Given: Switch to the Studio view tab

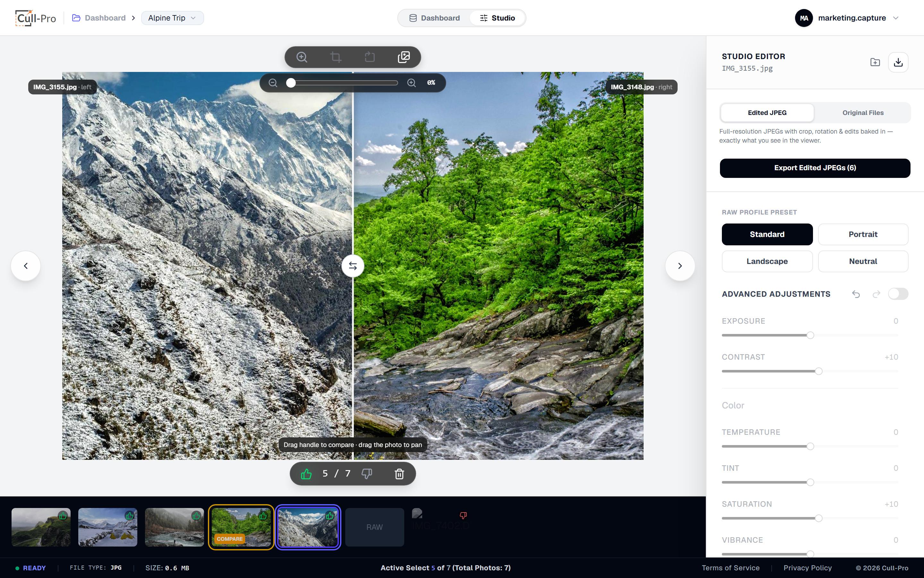Looking at the screenshot, I should click(x=497, y=18).
